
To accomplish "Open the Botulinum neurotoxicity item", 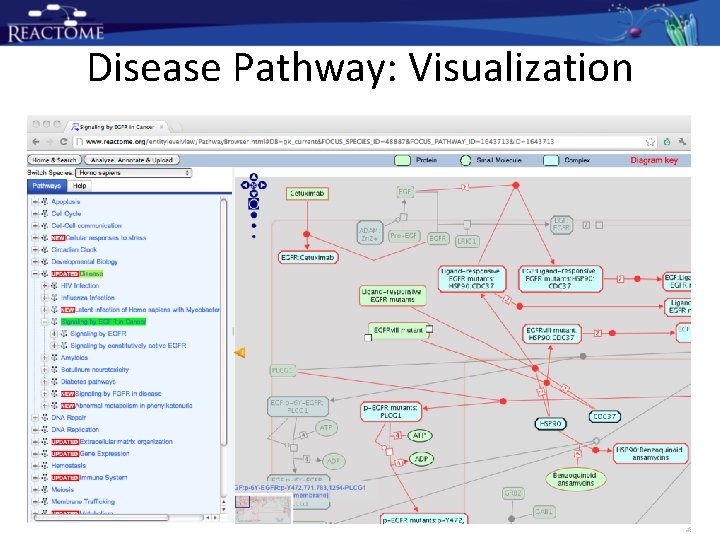I will (95, 370).
